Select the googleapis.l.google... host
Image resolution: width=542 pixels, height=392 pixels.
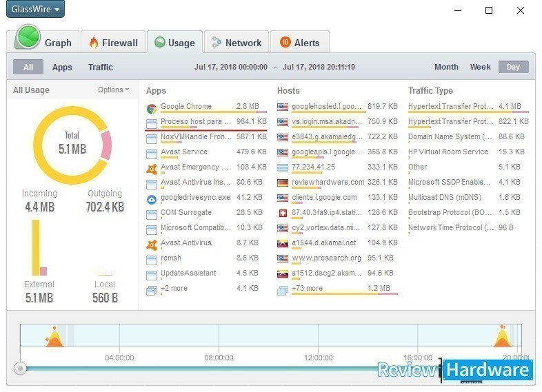[337, 153]
